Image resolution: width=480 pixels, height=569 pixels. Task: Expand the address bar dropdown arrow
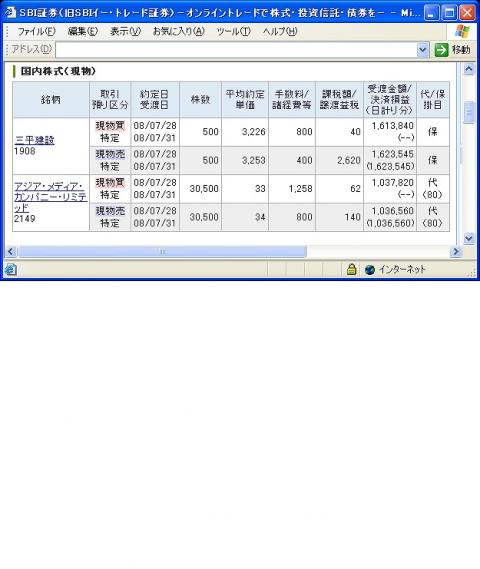[423, 50]
